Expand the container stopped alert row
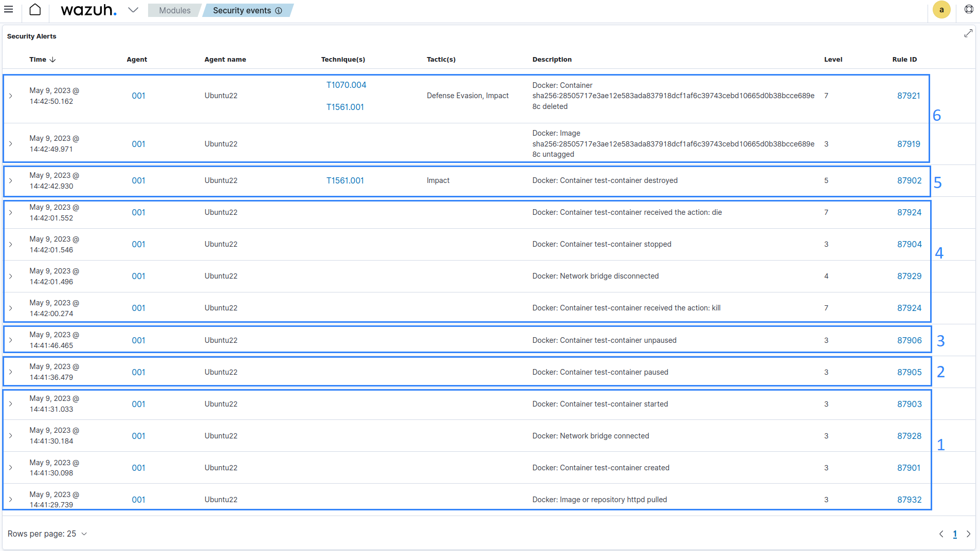This screenshot has width=980, height=551. pyautogui.click(x=10, y=245)
